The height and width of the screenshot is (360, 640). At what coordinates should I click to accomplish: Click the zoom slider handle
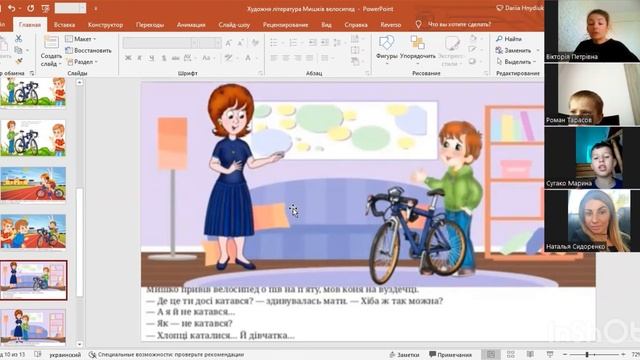pyautogui.click(x=587, y=354)
